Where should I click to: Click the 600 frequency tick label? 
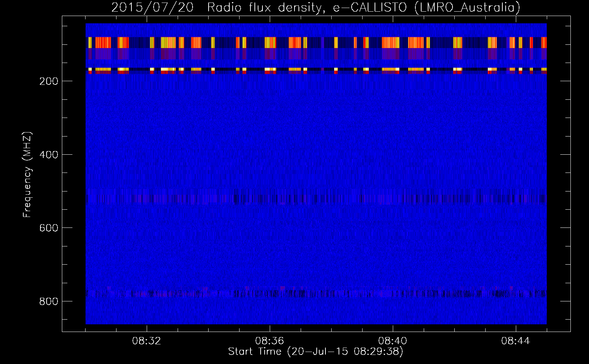pos(48,228)
